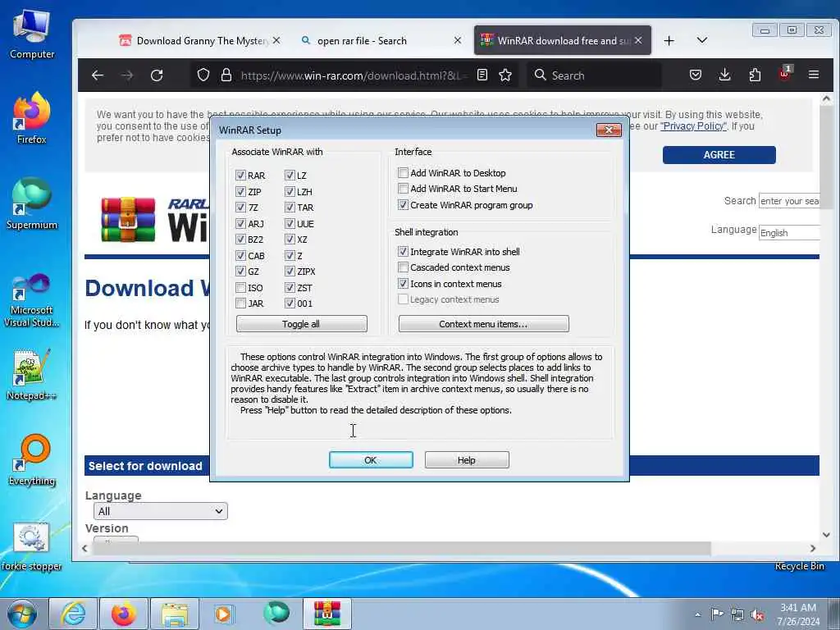Click the Windows Start button

22,614
